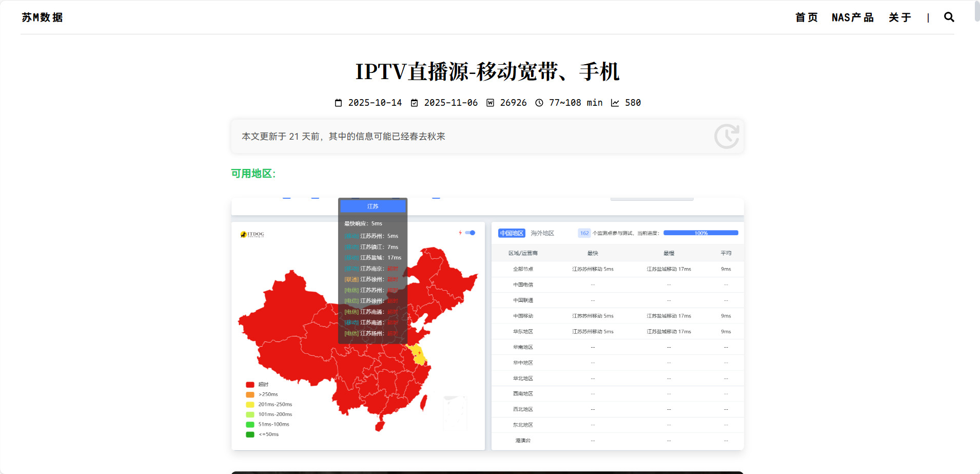Viewport: 980px width, 474px height.
Task: Click the 港澳台 row label
Action: [523, 441]
